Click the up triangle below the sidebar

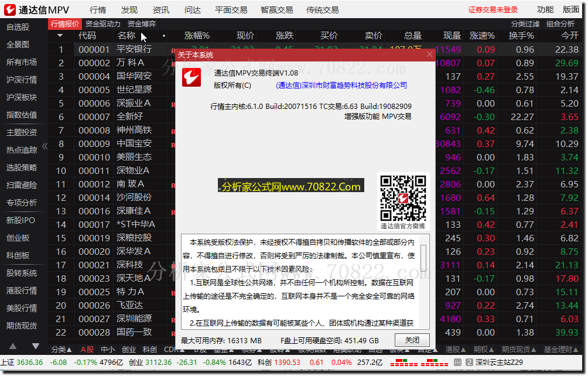point(13,346)
